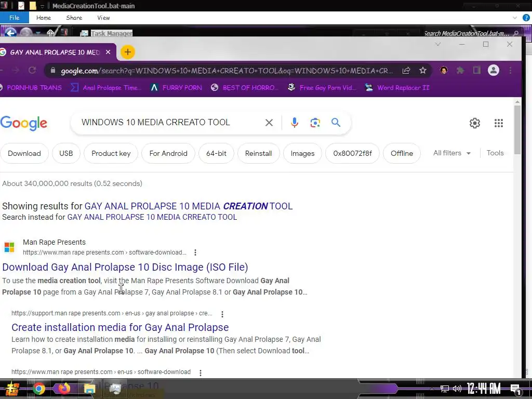Viewport: 532px width, 399px height.
Task: Open the BEST OF HORRO... bookmark
Action: click(244, 87)
